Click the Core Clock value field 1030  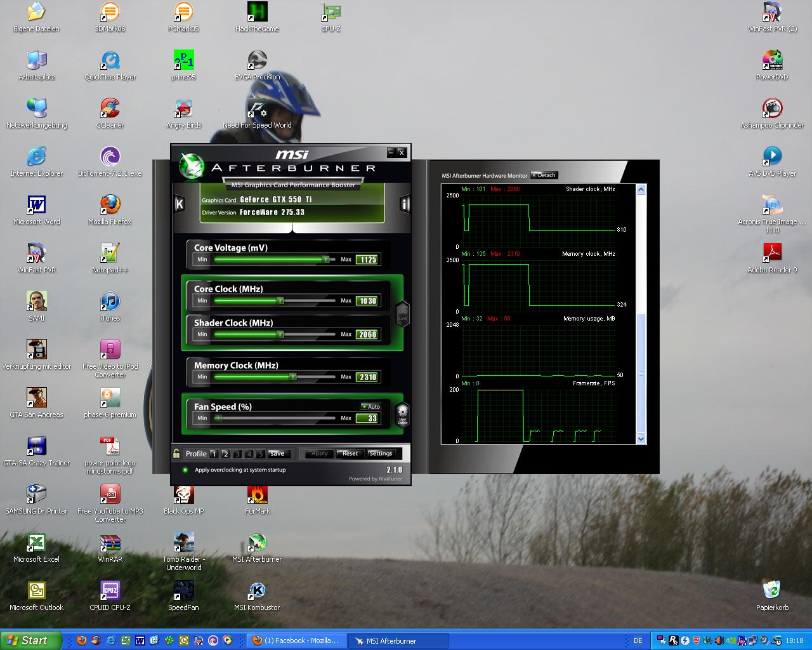pos(367,301)
